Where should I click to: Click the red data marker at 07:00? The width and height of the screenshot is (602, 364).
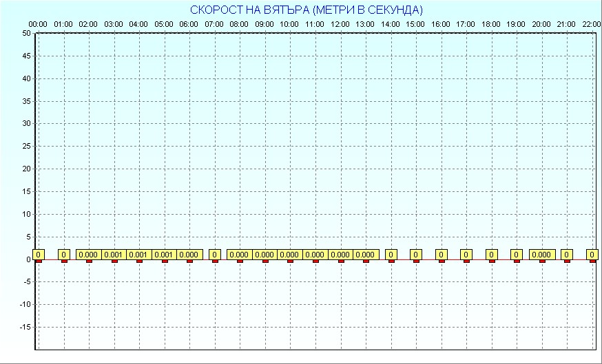215,261
